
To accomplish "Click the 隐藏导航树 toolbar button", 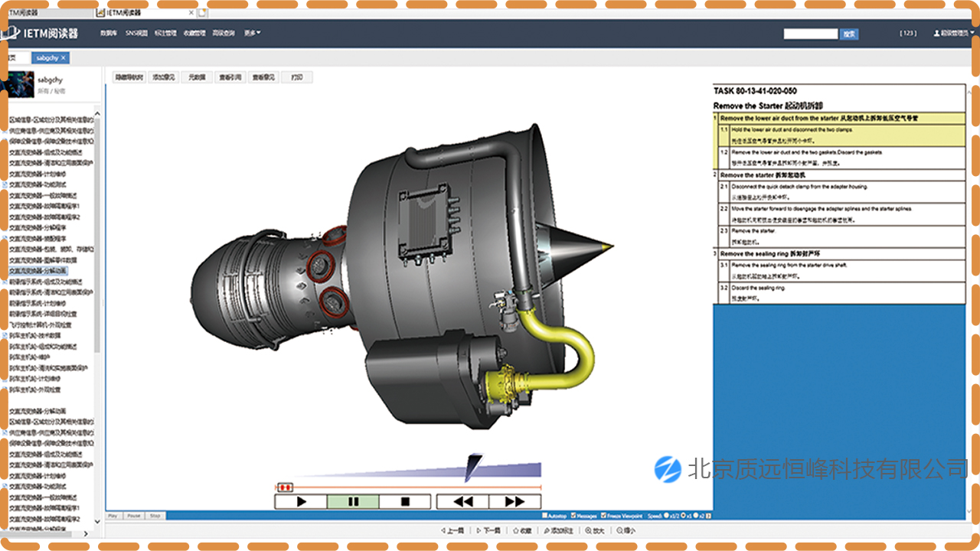I will tap(129, 77).
